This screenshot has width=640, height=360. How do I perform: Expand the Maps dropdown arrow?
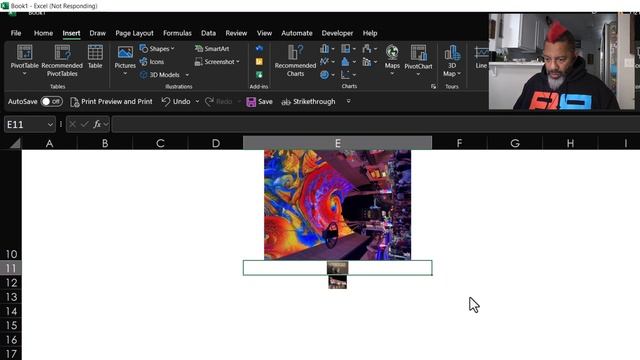click(392, 74)
